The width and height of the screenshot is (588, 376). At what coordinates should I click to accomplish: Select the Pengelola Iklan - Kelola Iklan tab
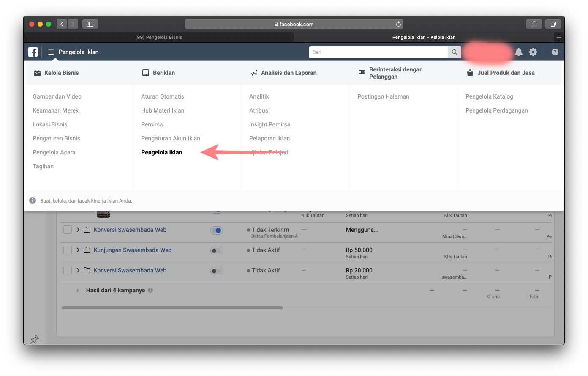click(x=424, y=37)
